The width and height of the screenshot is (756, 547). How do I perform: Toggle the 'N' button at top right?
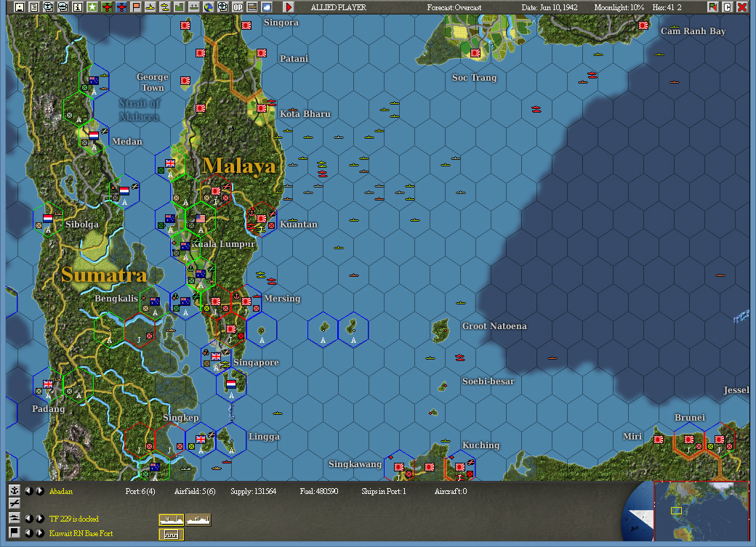point(713,7)
